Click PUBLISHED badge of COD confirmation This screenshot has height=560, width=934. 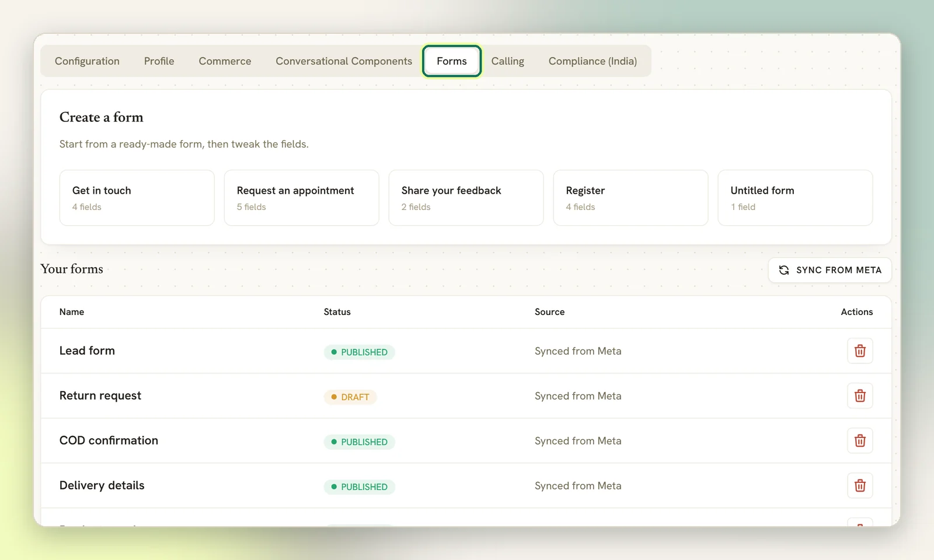click(359, 442)
